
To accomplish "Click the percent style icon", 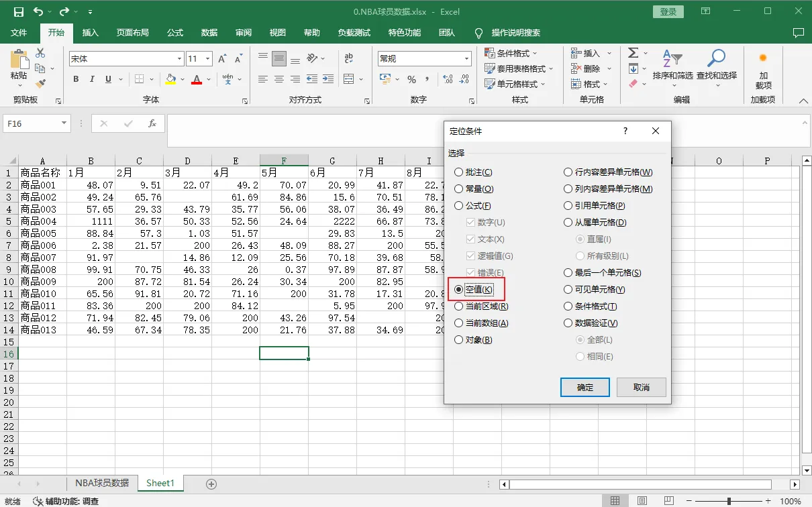I will click(411, 79).
